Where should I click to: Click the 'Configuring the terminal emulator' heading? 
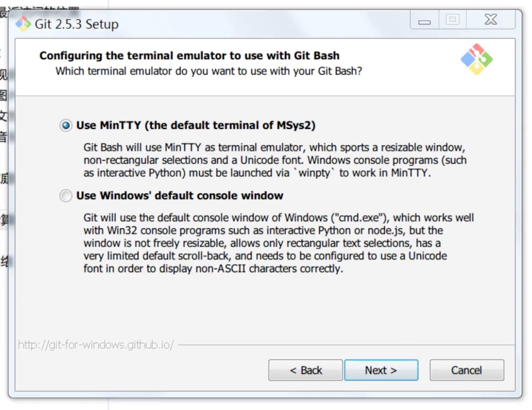coord(189,56)
